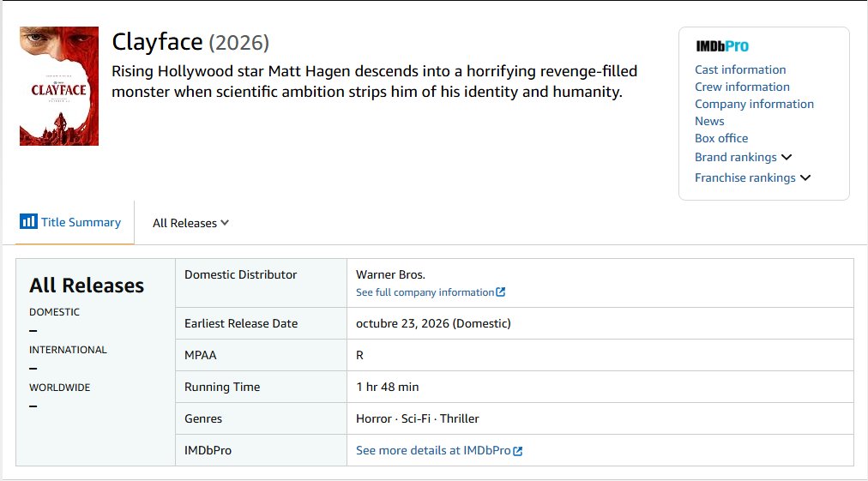Click the Genres row label
Image resolution: width=868 pixels, height=481 pixels.
click(203, 418)
